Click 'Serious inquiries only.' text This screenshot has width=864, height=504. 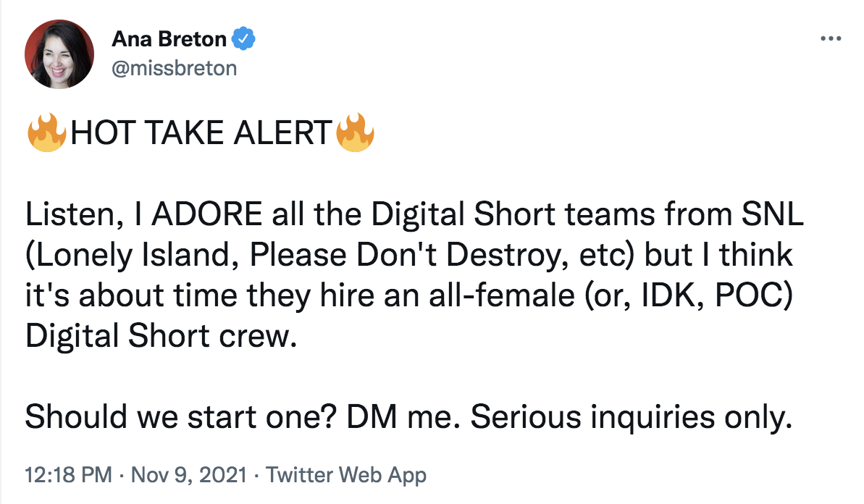point(632,416)
